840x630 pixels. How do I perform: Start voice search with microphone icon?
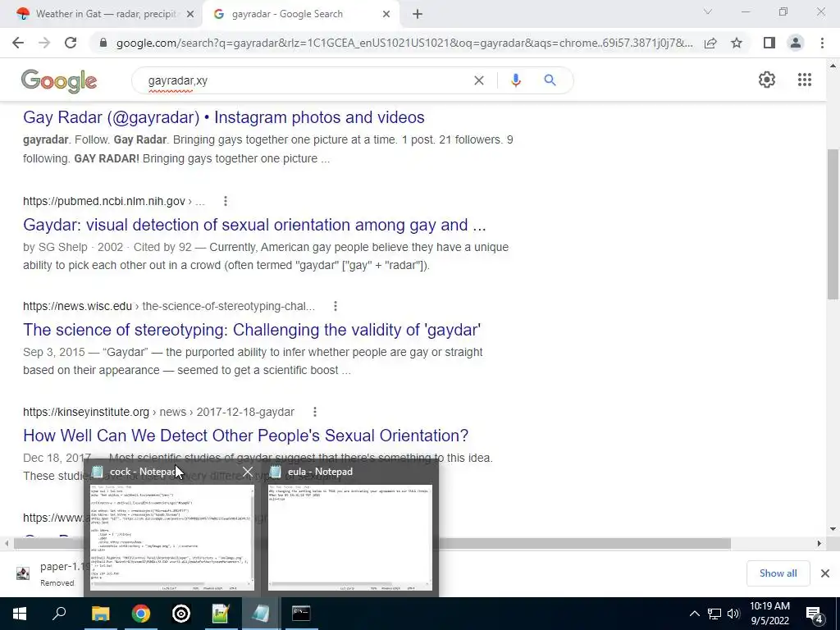coord(515,80)
